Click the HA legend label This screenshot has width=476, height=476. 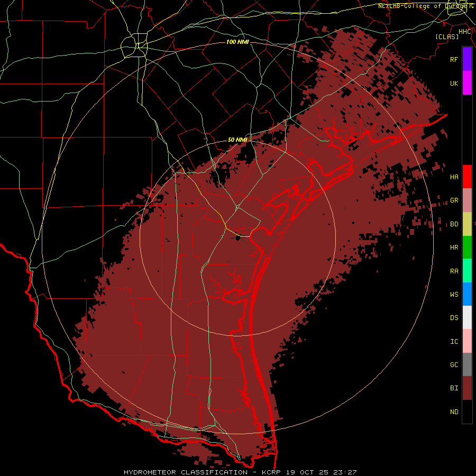click(x=454, y=177)
